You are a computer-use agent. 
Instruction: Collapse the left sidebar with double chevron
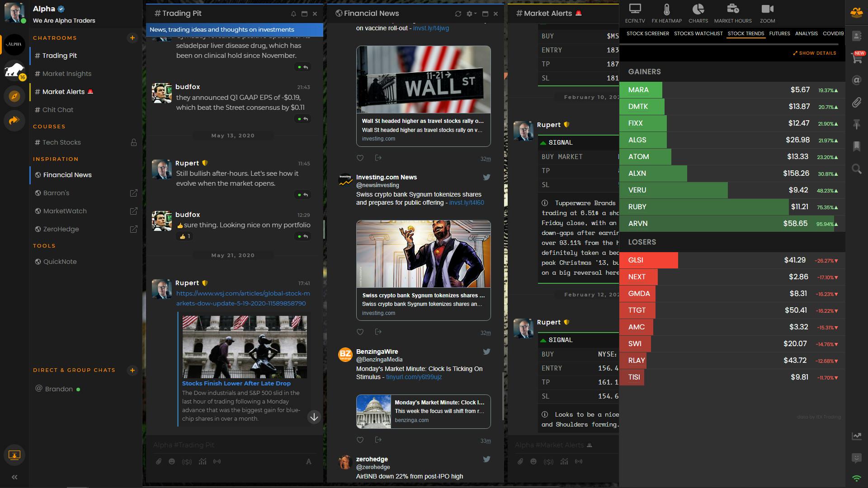click(x=14, y=477)
